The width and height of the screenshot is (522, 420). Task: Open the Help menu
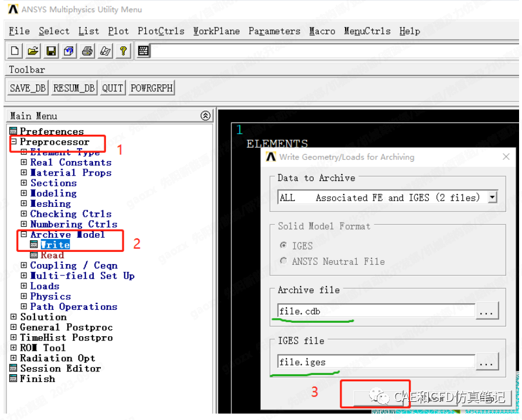[x=410, y=31]
